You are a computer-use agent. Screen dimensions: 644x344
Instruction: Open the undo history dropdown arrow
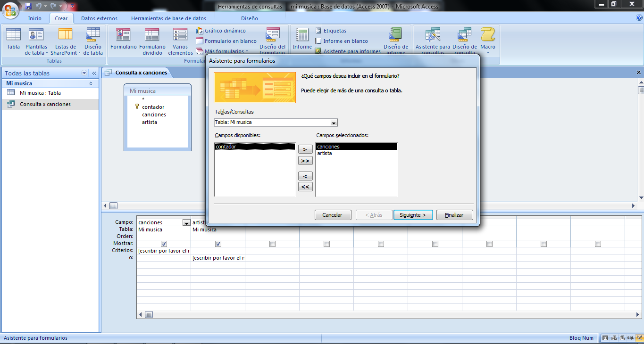coord(45,7)
